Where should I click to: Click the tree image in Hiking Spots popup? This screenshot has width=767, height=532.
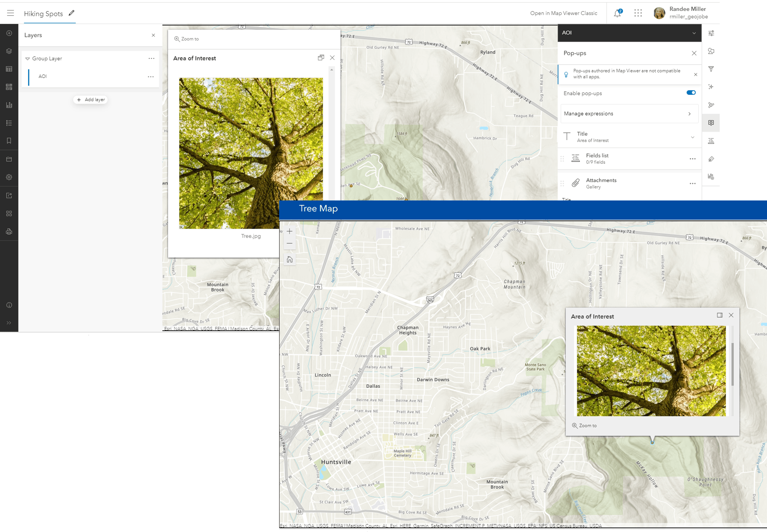click(x=251, y=153)
